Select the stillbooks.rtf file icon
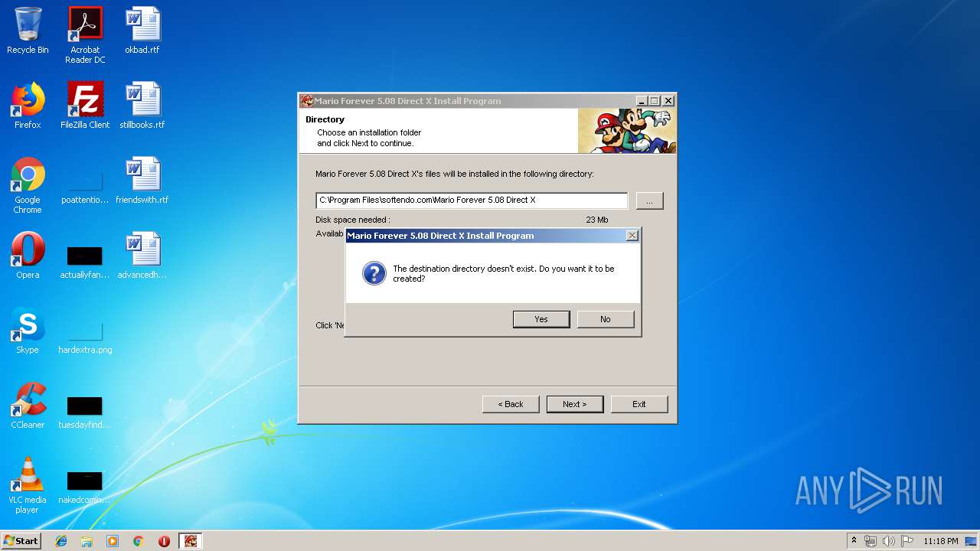Screen dimensions: 980x551 [142, 106]
